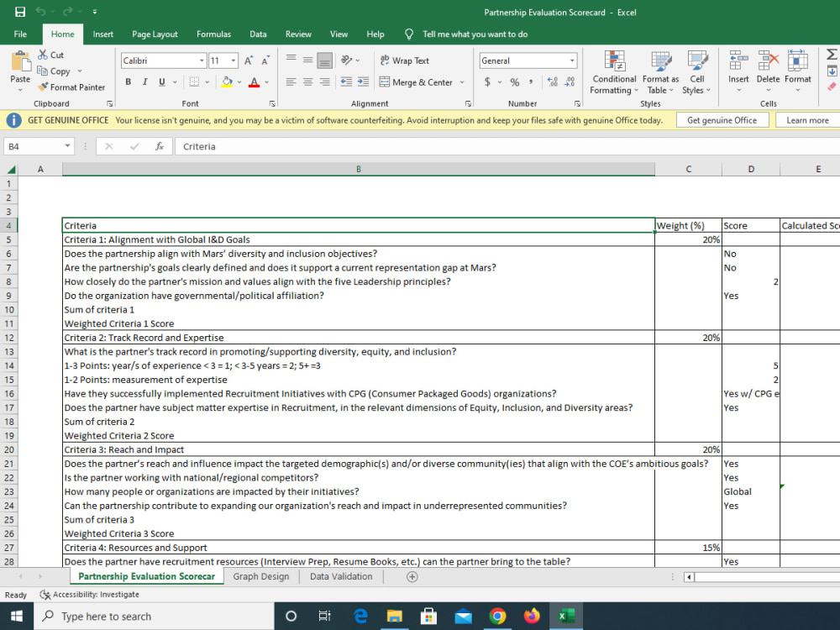Toggle Middle Align
Image resolution: width=840 pixels, height=630 pixels.
click(307, 60)
